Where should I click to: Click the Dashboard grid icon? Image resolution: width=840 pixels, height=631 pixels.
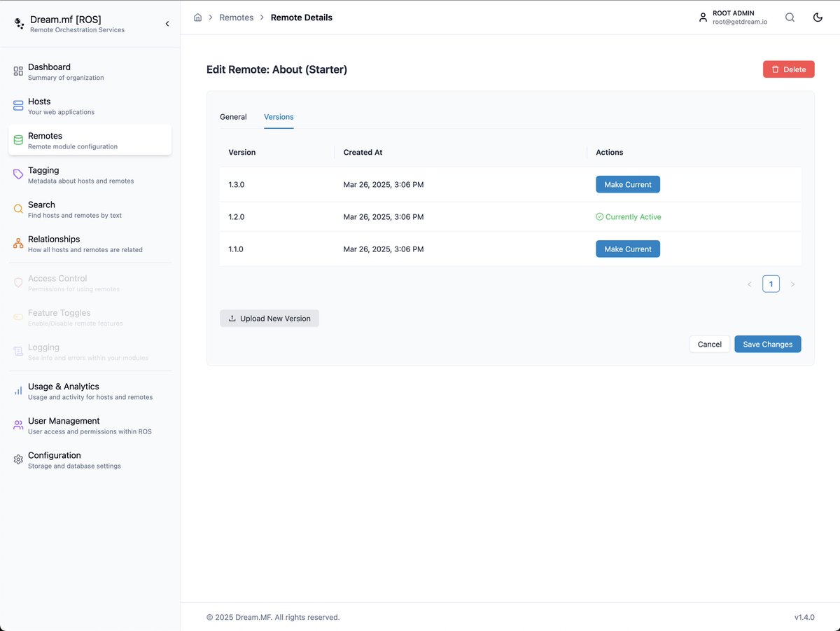pos(18,71)
